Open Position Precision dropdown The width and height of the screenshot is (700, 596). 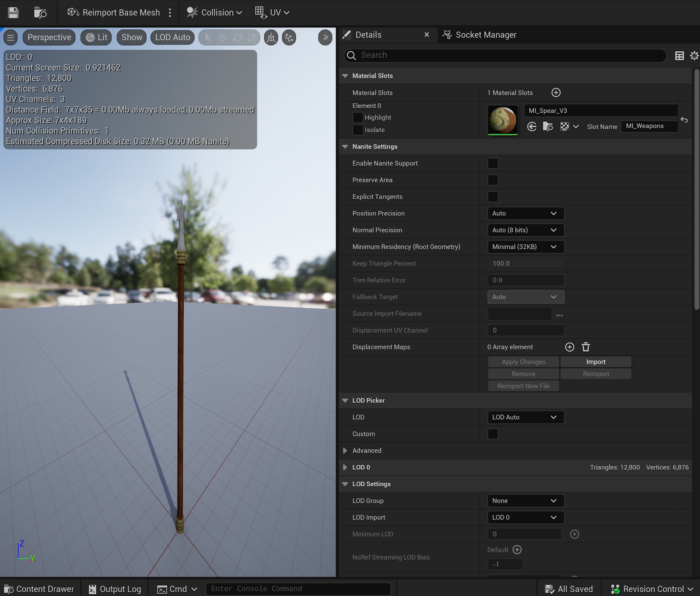tap(526, 213)
